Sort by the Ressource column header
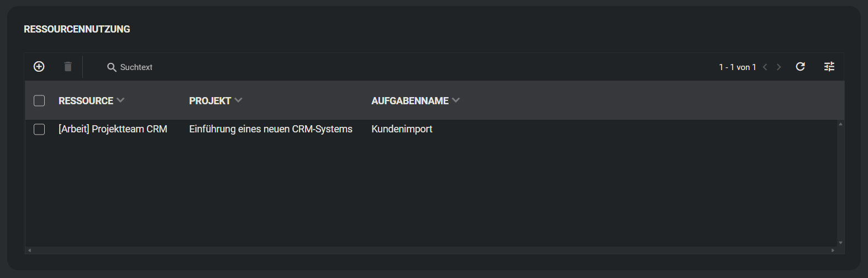 point(86,101)
